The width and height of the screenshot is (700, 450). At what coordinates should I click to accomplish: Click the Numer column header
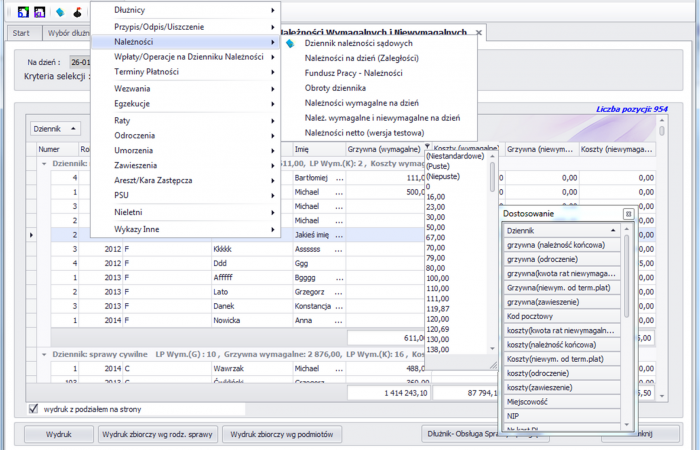tap(57, 149)
